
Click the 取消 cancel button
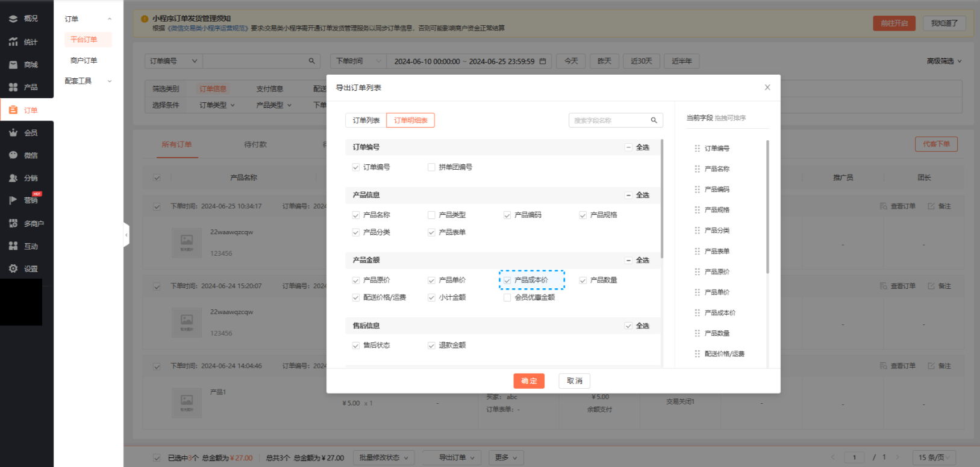click(575, 381)
